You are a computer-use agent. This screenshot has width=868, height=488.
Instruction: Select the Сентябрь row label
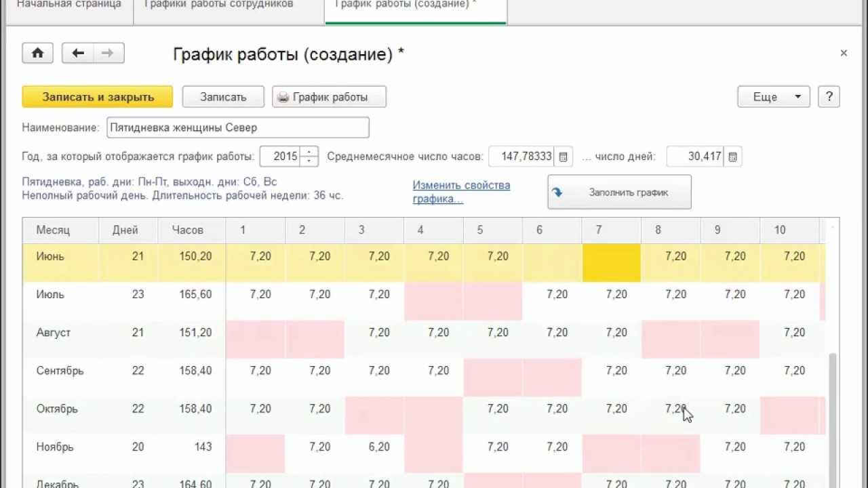pyautogui.click(x=60, y=370)
